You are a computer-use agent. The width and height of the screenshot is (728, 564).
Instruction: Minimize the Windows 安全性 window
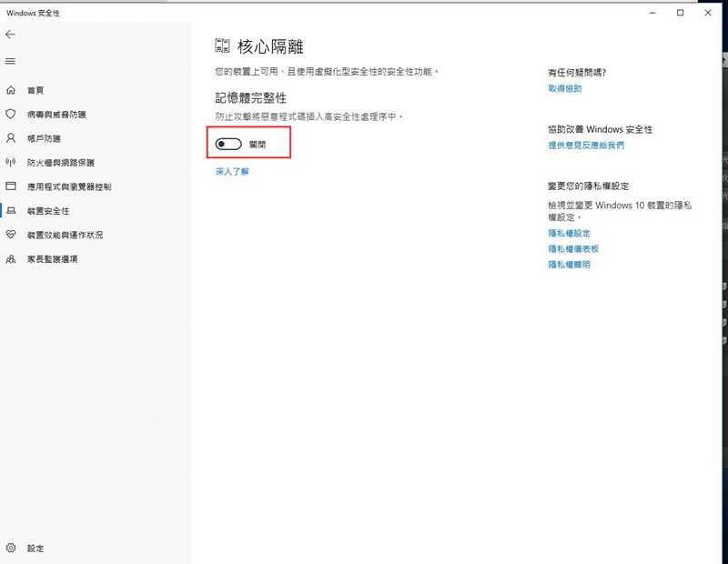click(652, 13)
